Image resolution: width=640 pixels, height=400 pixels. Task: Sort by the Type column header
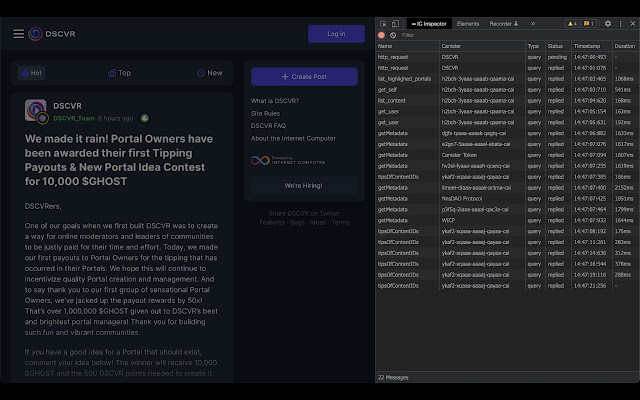click(x=535, y=46)
